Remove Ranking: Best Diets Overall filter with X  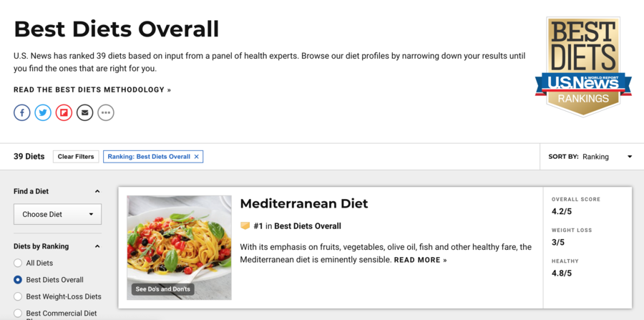pos(196,157)
